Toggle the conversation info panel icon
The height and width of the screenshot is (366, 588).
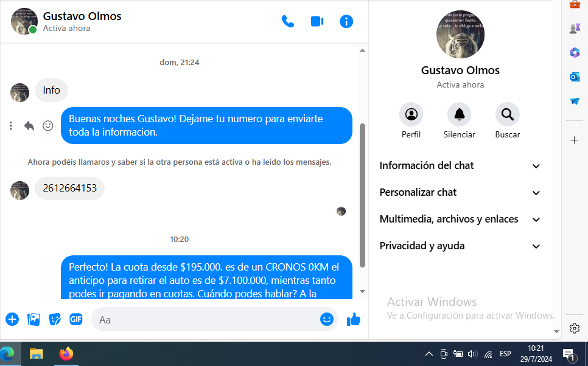[346, 21]
